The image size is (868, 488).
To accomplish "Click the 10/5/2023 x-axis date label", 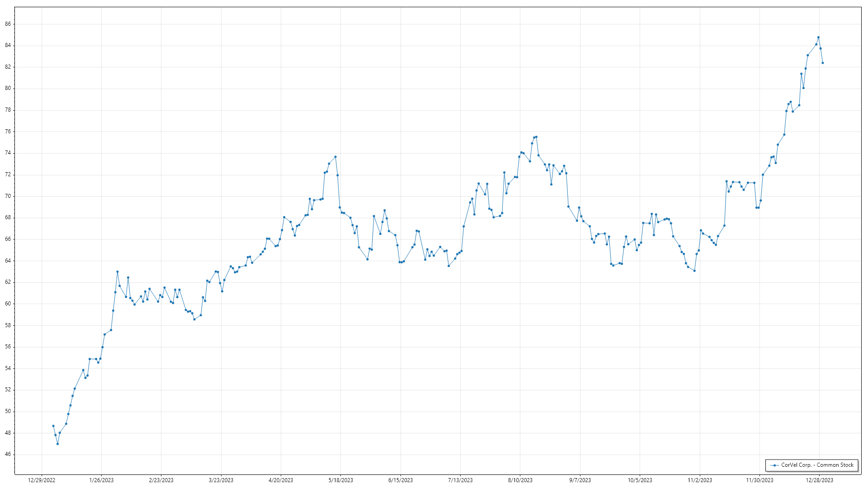I will point(640,480).
